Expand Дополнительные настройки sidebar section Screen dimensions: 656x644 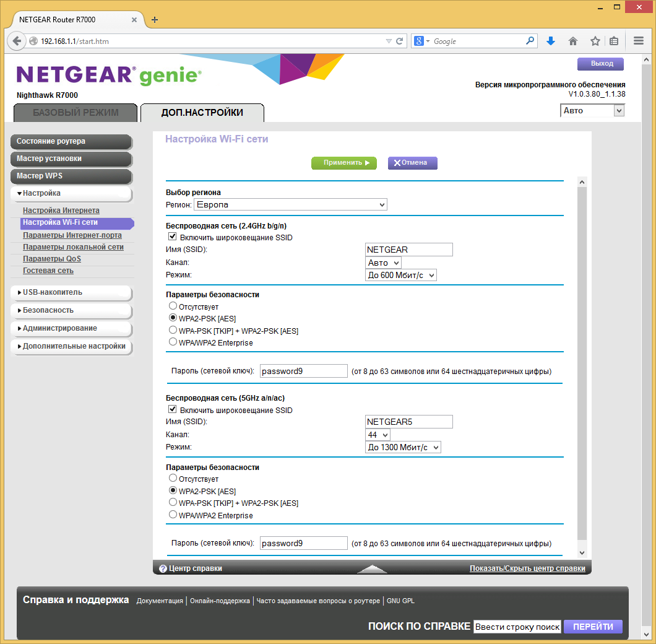pos(72,346)
